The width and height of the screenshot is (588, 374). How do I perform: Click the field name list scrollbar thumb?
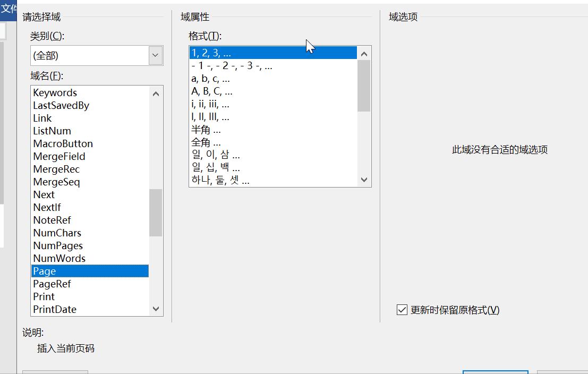pos(156,212)
